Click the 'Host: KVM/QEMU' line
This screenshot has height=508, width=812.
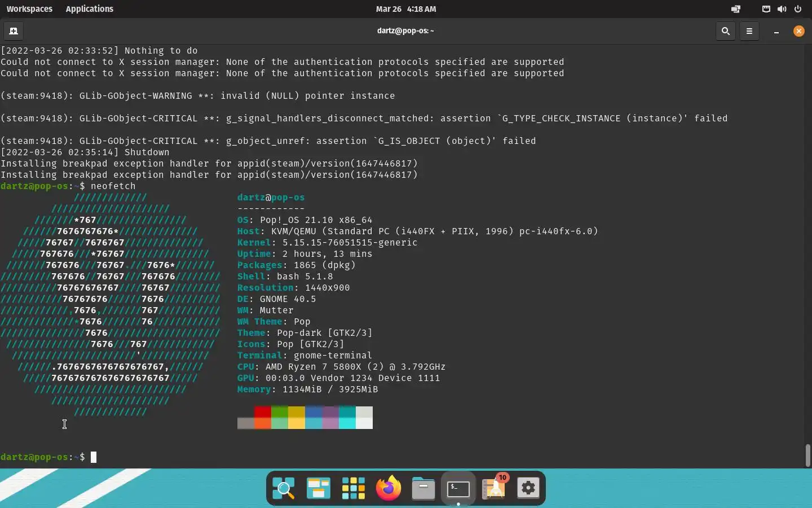pos(418,231)
